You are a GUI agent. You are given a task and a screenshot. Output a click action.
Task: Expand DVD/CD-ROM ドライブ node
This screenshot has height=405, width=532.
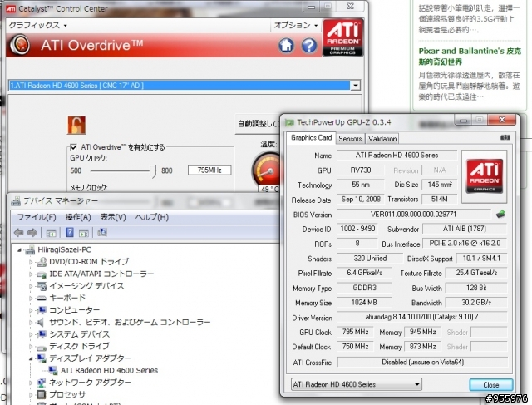click(x=31, y=262)
